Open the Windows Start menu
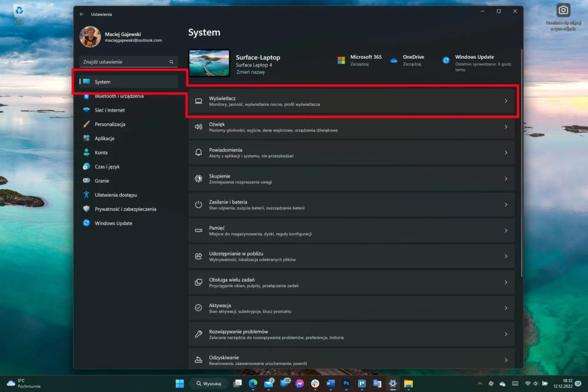This screenshot has height=392, width=588. pyautogui.click(x=180, y=383)
